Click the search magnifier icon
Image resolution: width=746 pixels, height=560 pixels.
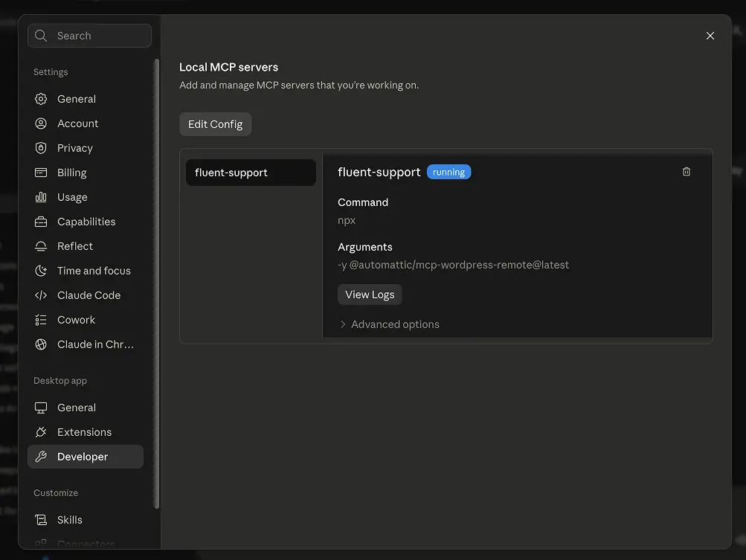pos(41,36)
